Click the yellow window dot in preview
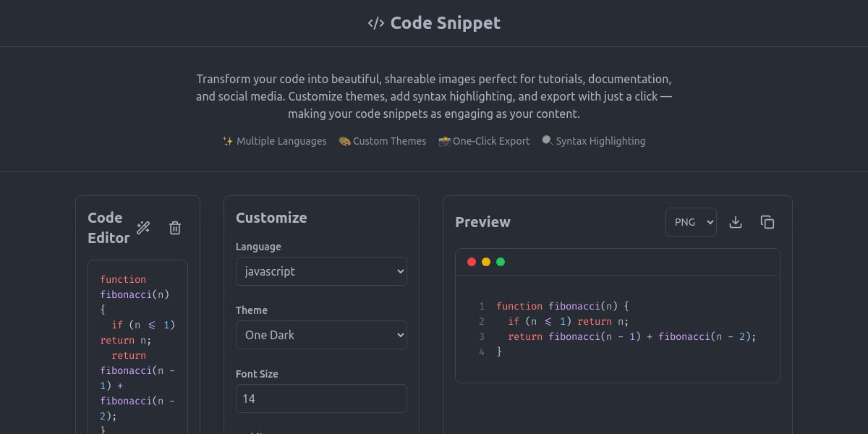Image resolution: width=868 pixels, height=434 pixels. click(x=486, y=262)
